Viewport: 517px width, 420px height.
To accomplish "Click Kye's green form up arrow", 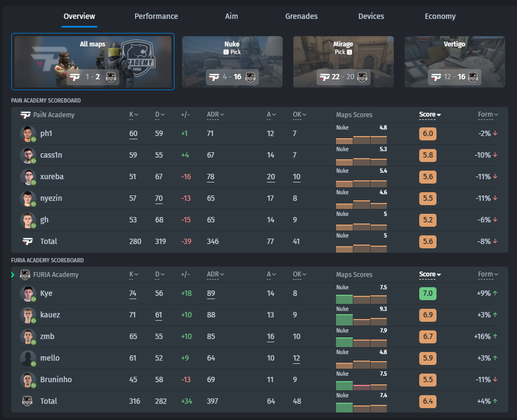I will tap(495, 293).
